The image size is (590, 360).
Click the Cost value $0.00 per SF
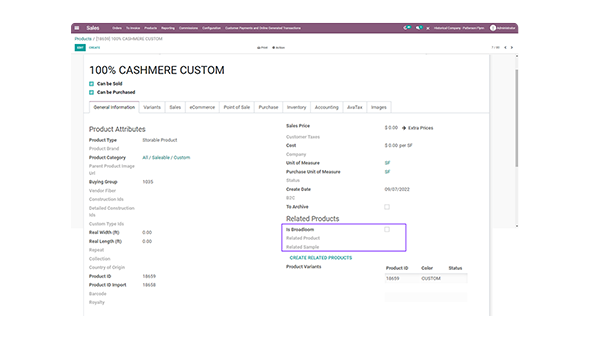(398, 146)
